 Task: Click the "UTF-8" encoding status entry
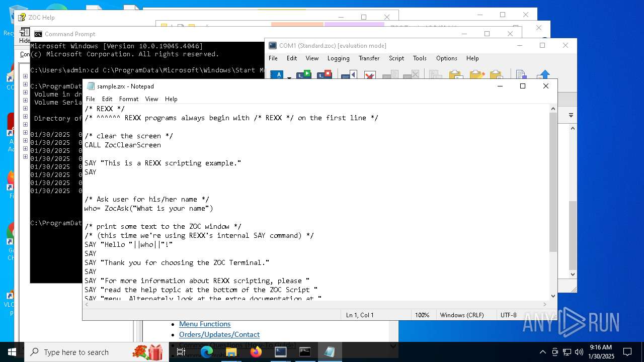point(508,315)
